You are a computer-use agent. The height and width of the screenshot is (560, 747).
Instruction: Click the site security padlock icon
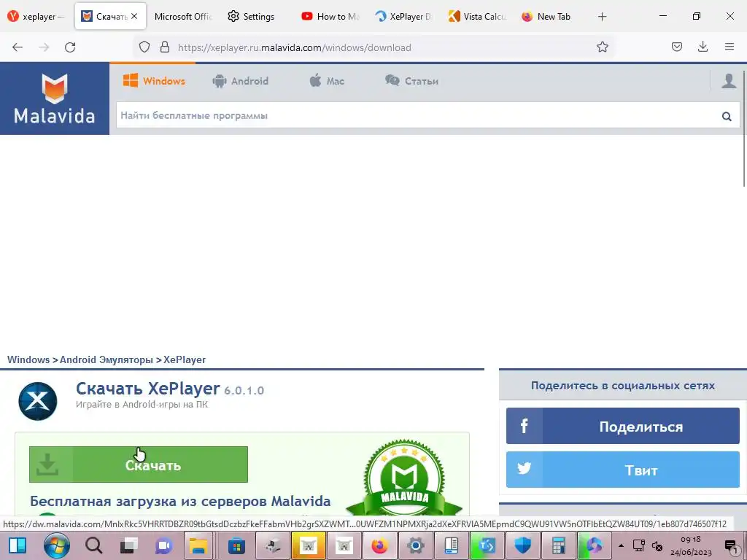165,47
